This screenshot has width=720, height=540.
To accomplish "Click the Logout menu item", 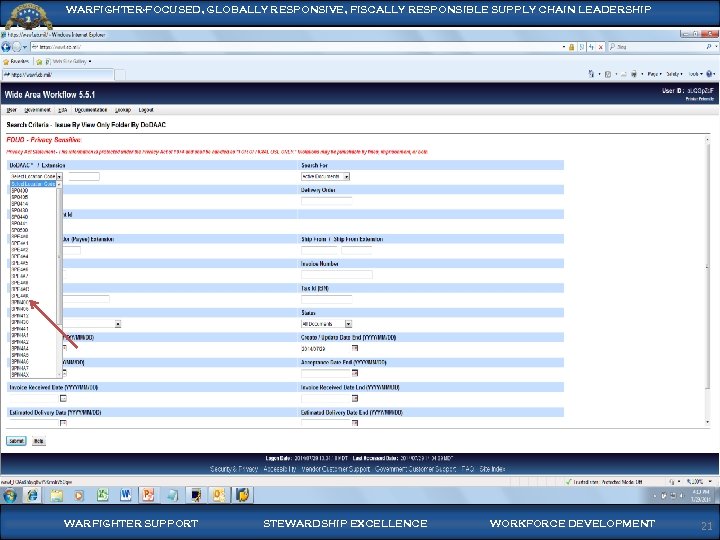I will point(146,109).
